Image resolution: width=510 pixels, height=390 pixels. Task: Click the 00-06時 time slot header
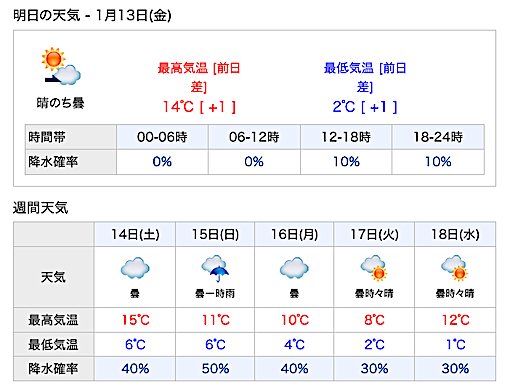162,137
